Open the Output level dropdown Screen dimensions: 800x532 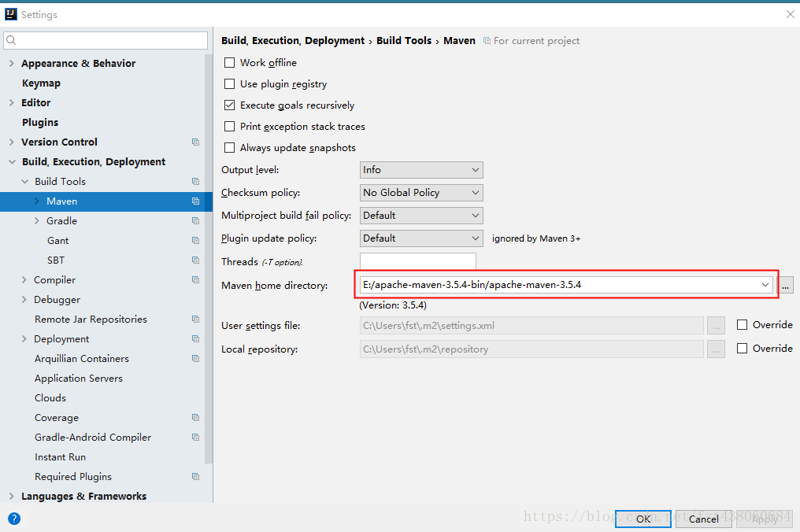[421, 170]
